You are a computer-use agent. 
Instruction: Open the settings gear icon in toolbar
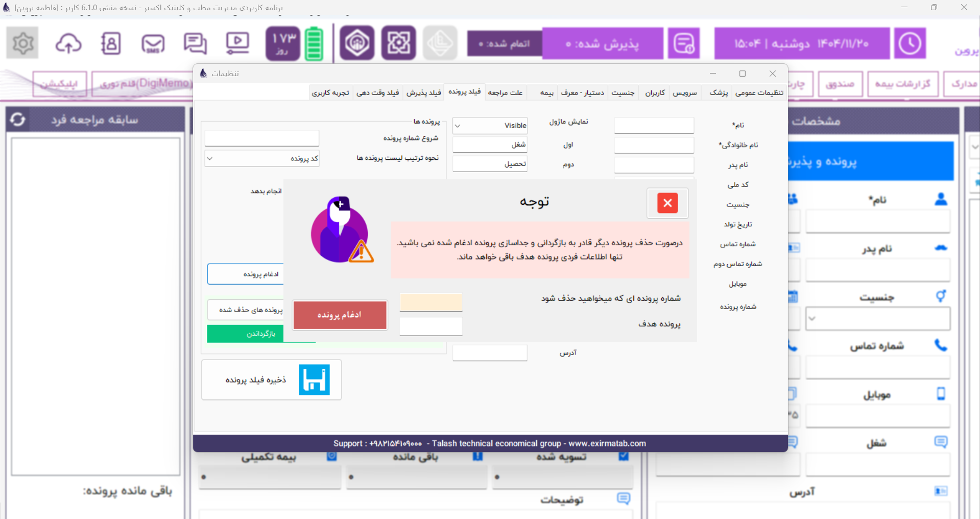coord(22,43)
